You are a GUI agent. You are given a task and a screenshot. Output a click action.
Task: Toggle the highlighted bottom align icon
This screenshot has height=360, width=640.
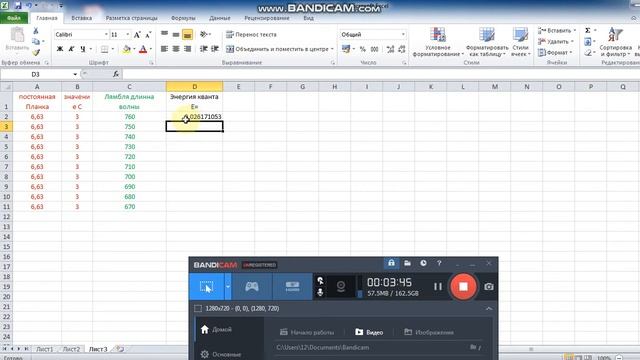tap(187, 35)
